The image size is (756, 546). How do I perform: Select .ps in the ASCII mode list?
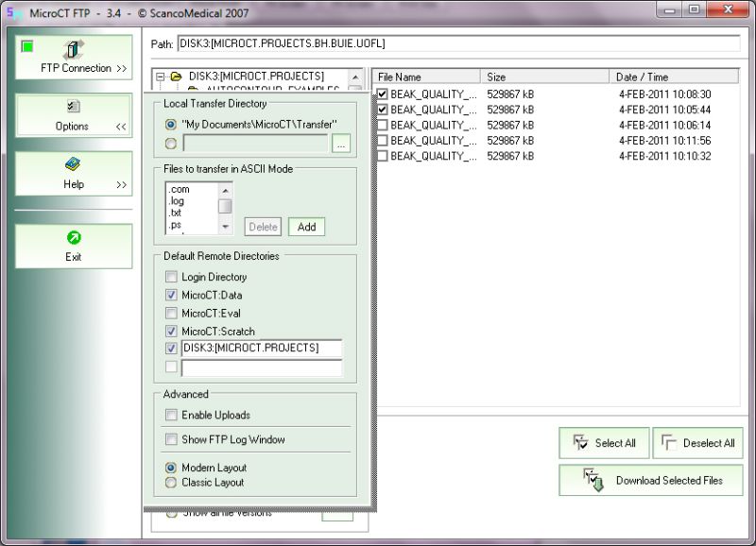coord(175,225)
